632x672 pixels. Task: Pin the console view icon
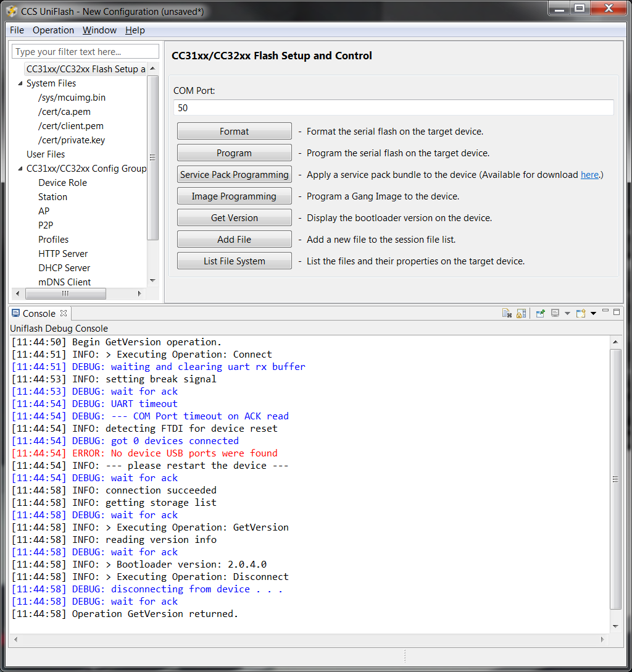[541, 313]
